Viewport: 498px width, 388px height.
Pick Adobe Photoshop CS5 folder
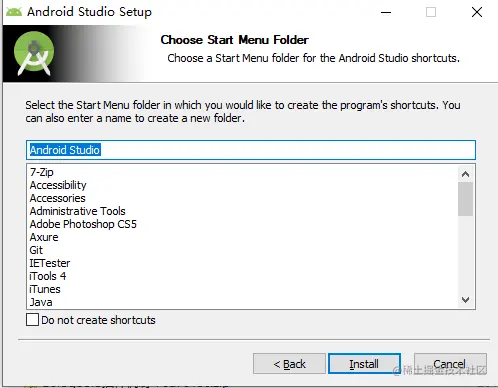point(83,224)
